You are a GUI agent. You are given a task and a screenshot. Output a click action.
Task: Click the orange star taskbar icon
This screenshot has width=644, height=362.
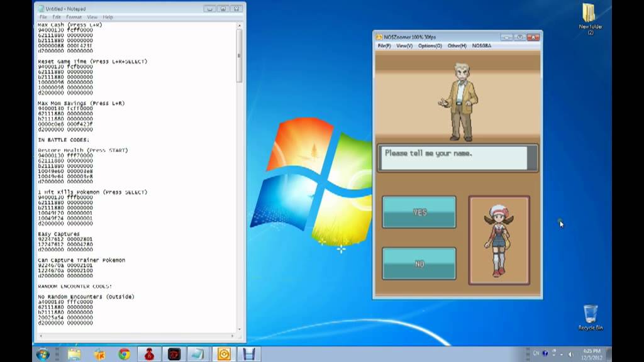(x=99, y=354)
